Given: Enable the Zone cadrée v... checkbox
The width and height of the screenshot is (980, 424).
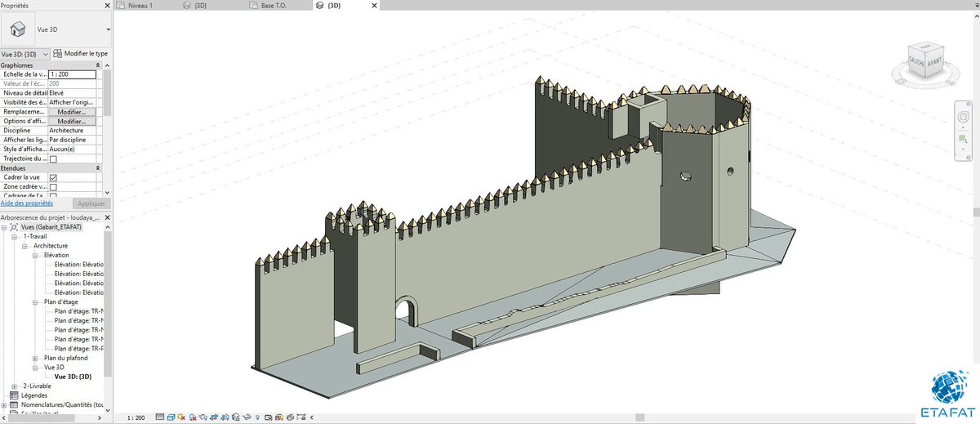Looking at the screenshot, I should click(x=53, y=187).
